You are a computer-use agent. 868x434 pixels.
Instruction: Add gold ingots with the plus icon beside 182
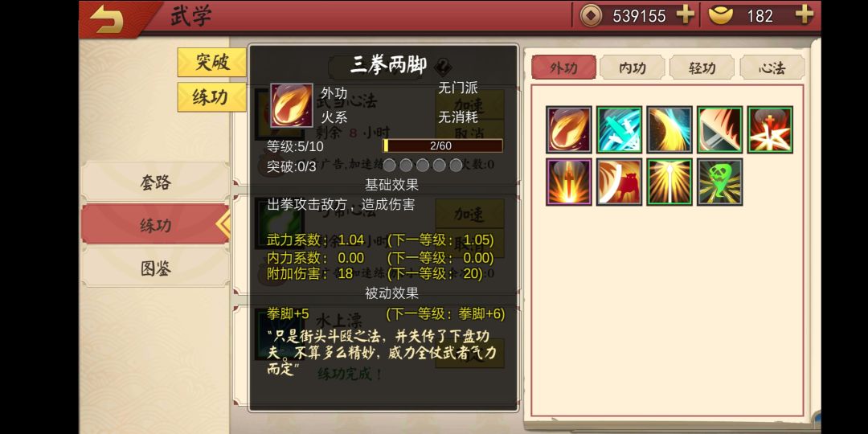805,15
